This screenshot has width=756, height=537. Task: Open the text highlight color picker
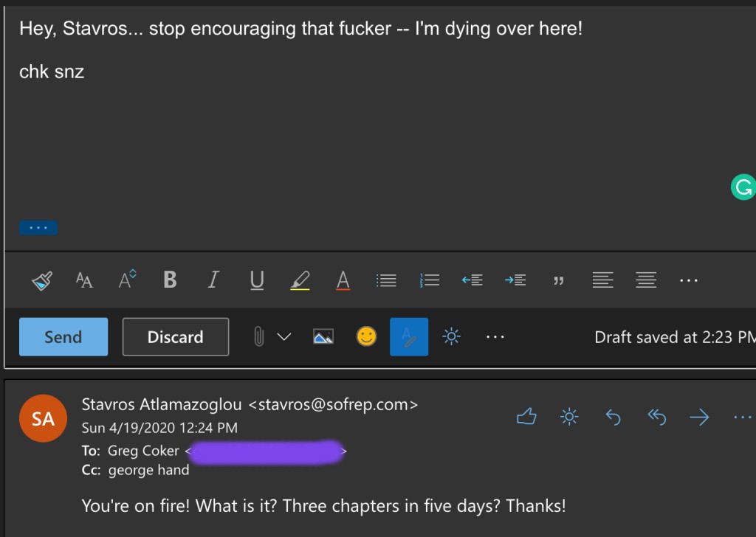click(300, 280)
